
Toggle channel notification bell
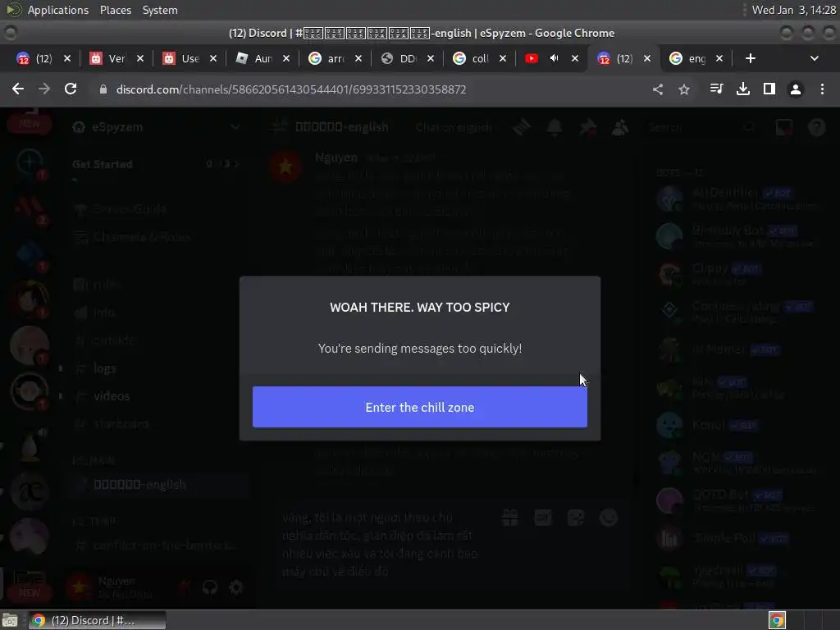[x=555, y=127]
